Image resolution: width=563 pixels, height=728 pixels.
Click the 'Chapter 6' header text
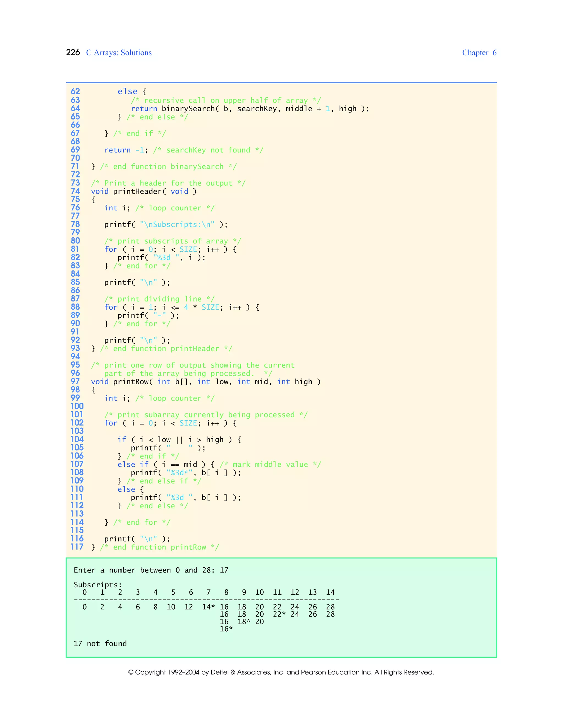pos(479,53)
